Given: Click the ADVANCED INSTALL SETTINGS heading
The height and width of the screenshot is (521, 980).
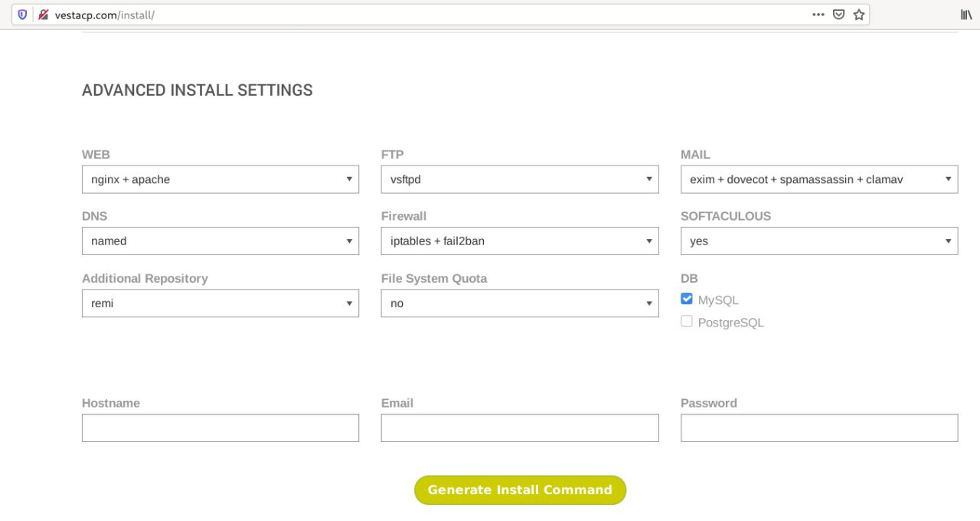Looking at the screenshot, I should pos(198,90).
